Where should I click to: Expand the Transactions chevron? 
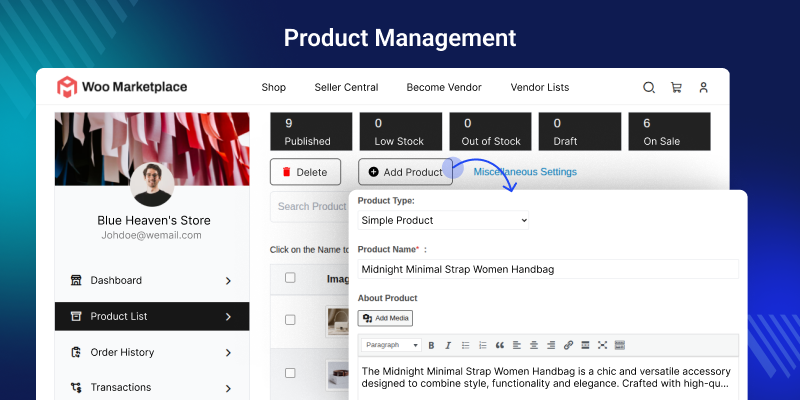coord(228,388)
